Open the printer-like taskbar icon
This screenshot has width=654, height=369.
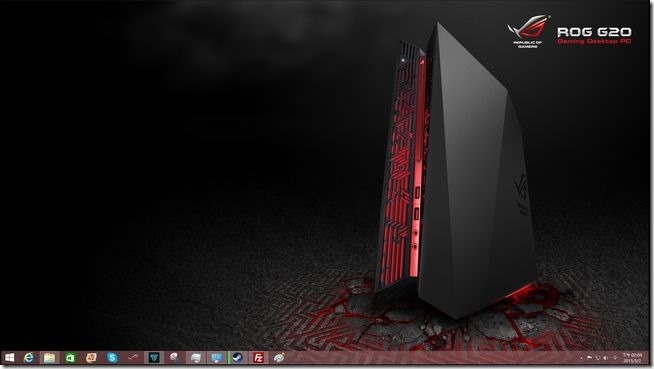coord(195,358)
